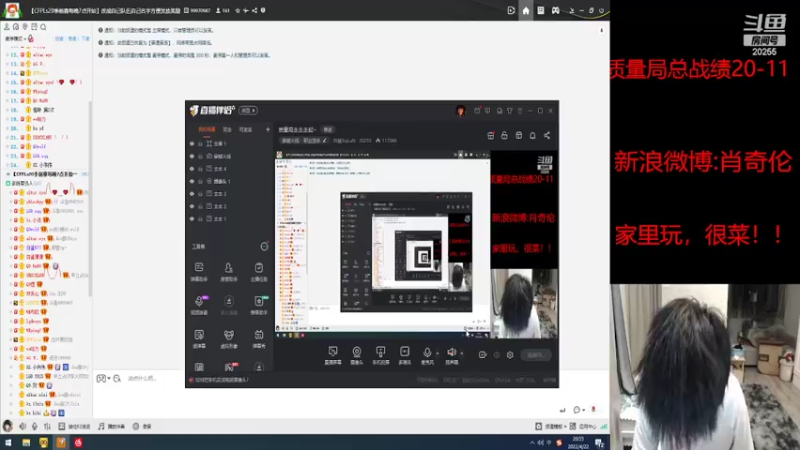This screenshot has width=800, height=450.
Task: Open Windows Start menu
Action: click(8, 442)
